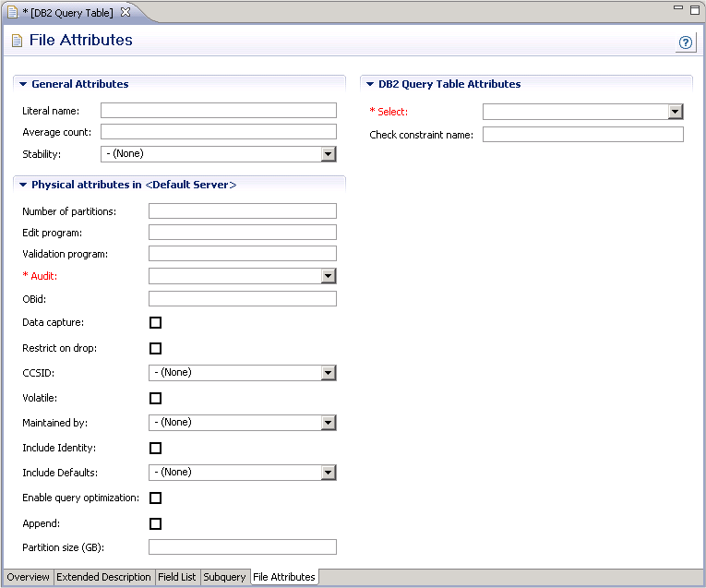Open the Audit dropdown
The height and width of the screenshot is (588, 706).
coord(329,276)
